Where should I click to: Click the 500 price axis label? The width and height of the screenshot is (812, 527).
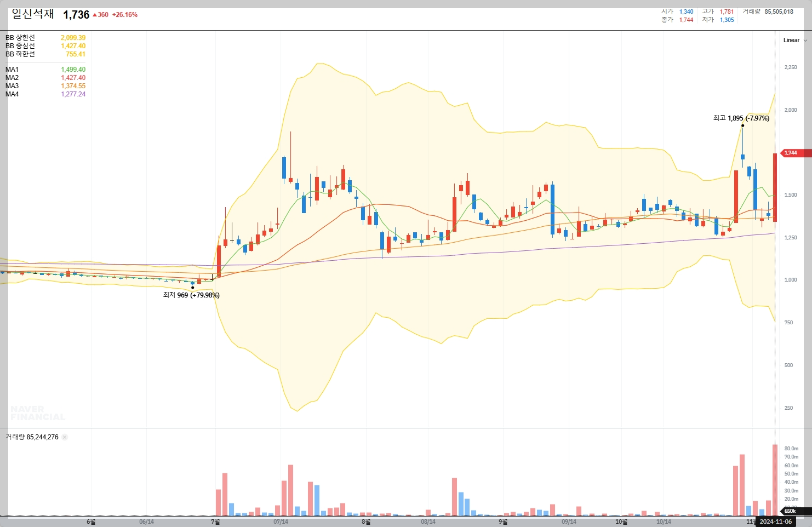click(788, 365)
